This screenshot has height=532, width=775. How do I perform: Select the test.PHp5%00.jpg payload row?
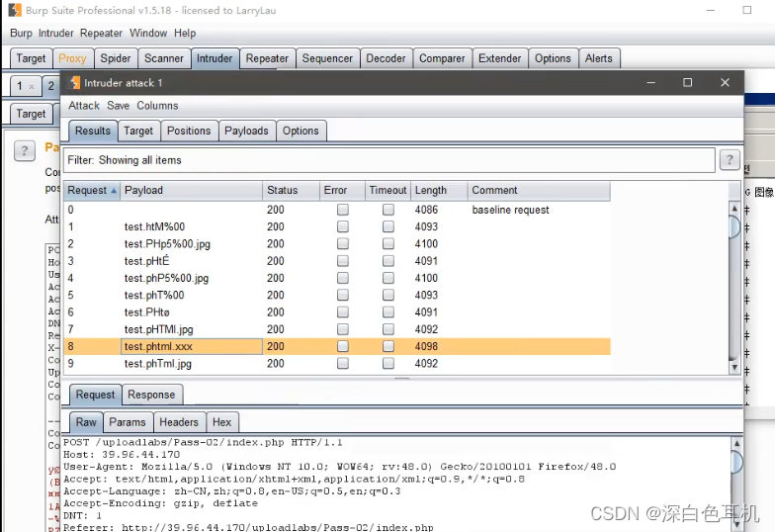337,243
